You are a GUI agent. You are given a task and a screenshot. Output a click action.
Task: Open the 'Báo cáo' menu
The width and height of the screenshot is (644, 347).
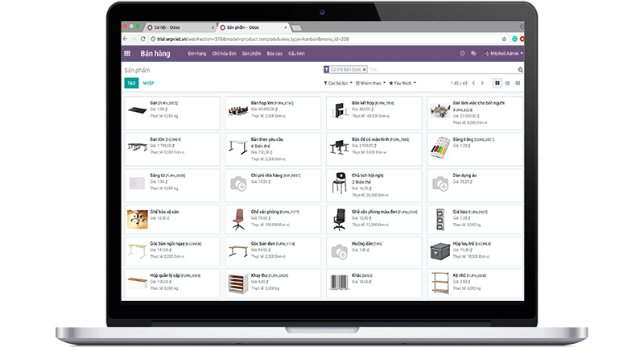coord(274,54)
